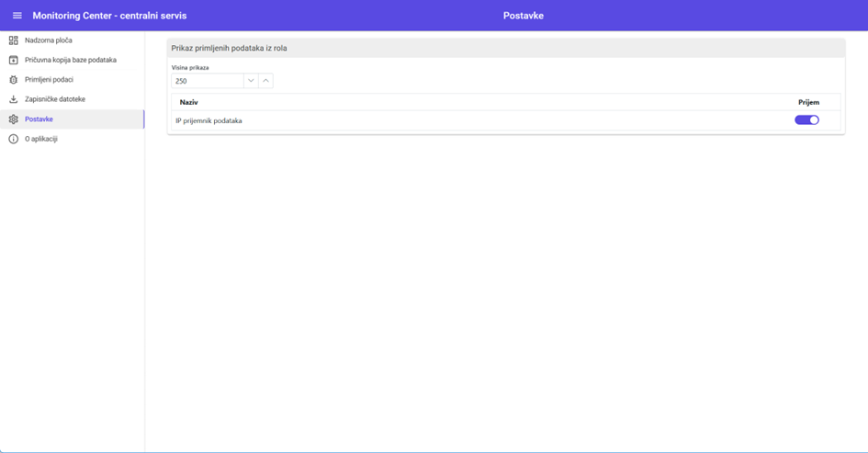
Task: Decrease Visina prikaza with down chevron
Action: point(251,81)
